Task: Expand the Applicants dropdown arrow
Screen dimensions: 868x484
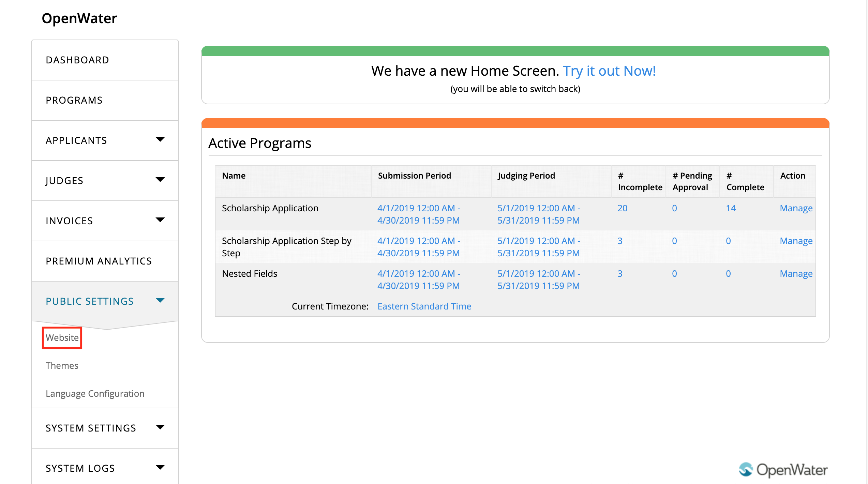Action: point(160,139)
